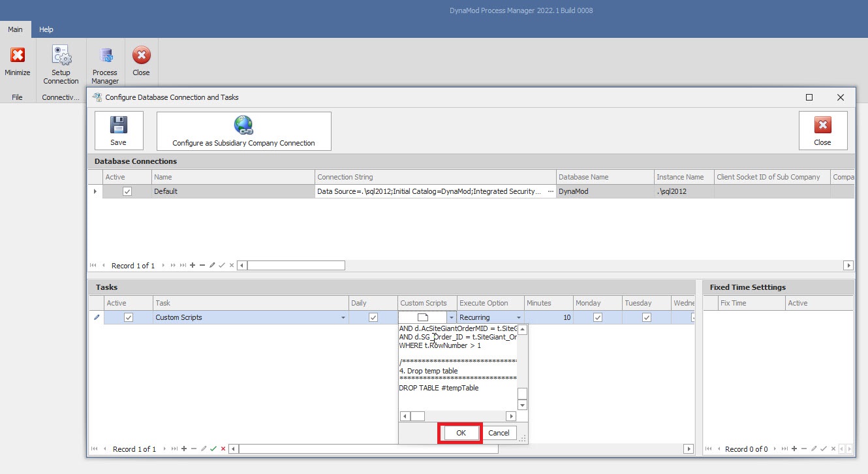Click the Default connection name cell

click(233, 191)
